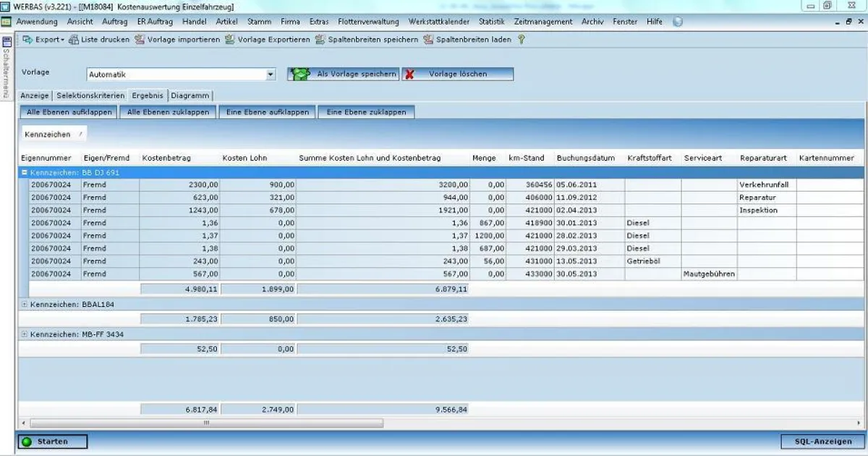Click Eine Ebene zuklappen button
The width and height of the screenshot is (868, 456).
(x=366, y=112)
